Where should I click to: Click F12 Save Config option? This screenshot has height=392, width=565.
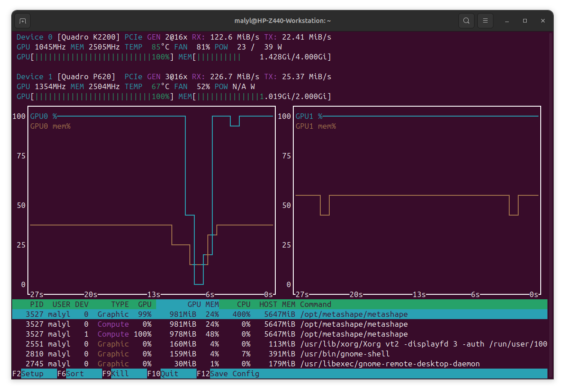[x=228, y=374]
